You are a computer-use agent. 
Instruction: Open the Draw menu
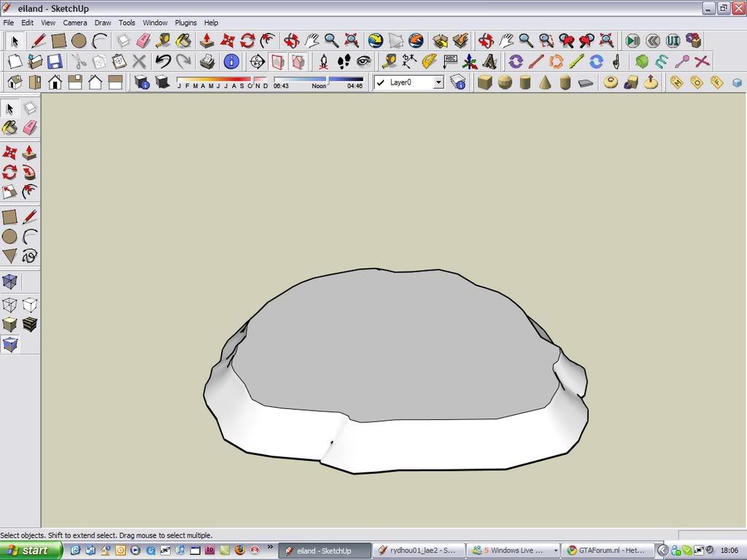tap(102, 23)
